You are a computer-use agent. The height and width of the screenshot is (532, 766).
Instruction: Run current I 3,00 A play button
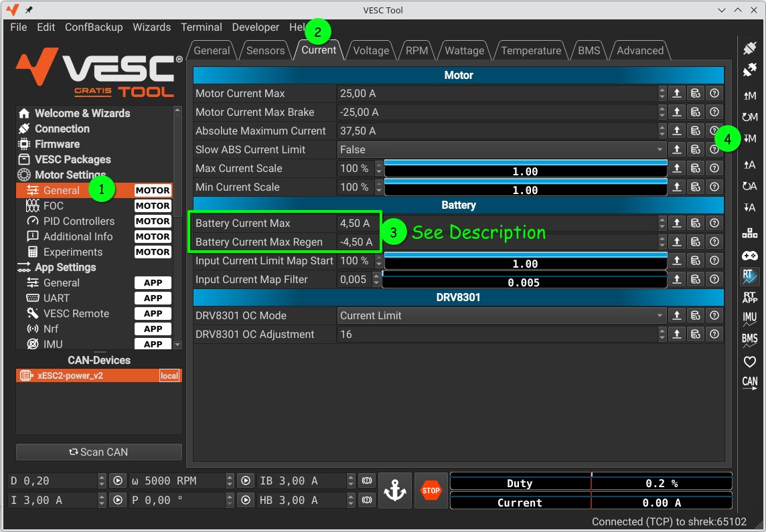click(x=118, y=501)
